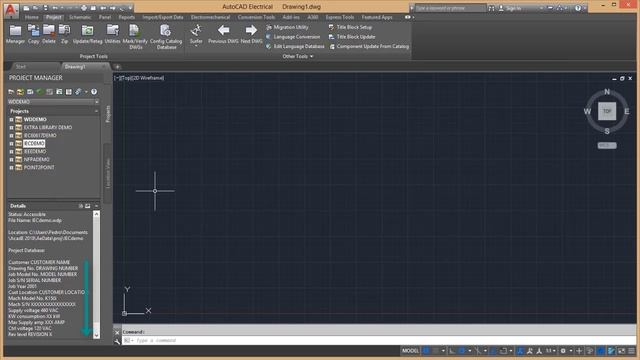The width and height of the screenshot is (640, 360).
Task: Click the Open Project icon in Project Manager
Action: (x=11, y=92)
